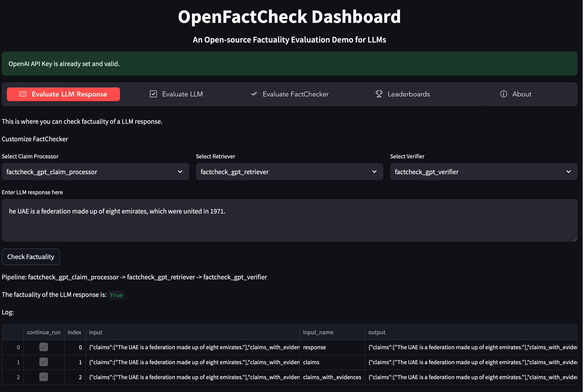This screenshot has height=392, width=584.
Task: Toggle the continue_run checkbox in row 2
Action: tap(44, 377)
